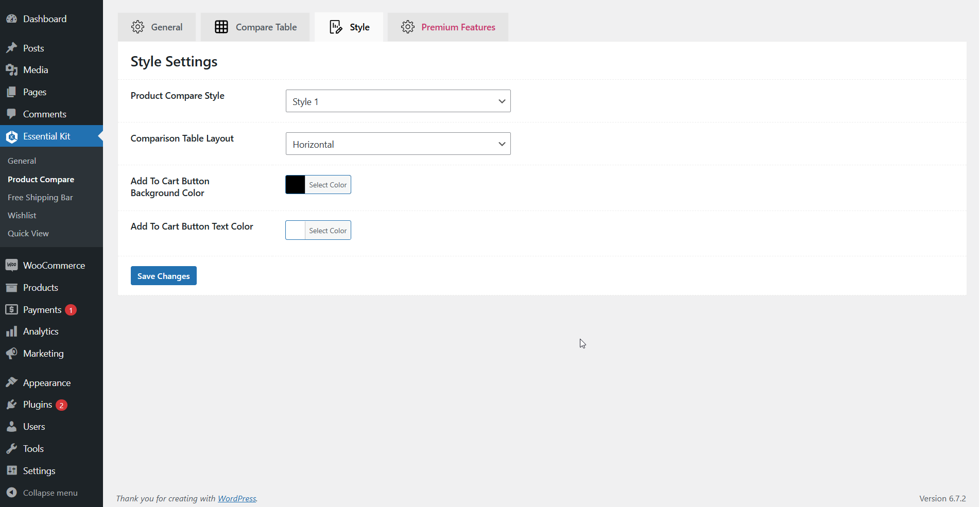Expand the Comparison Table Layout dropdown
980x507 pixels.
(398, 144)
